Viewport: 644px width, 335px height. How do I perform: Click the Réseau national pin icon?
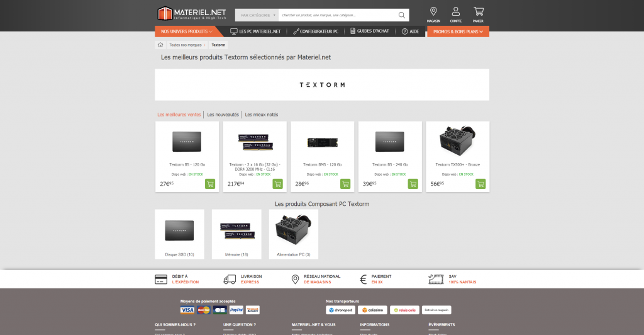click(295, 280)
